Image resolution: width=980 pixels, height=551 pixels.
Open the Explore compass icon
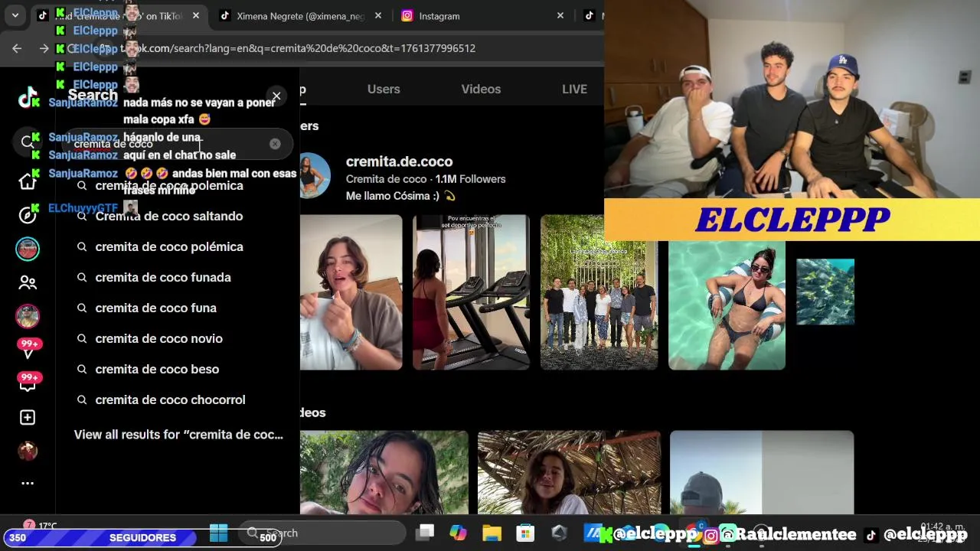pos(28,215)
